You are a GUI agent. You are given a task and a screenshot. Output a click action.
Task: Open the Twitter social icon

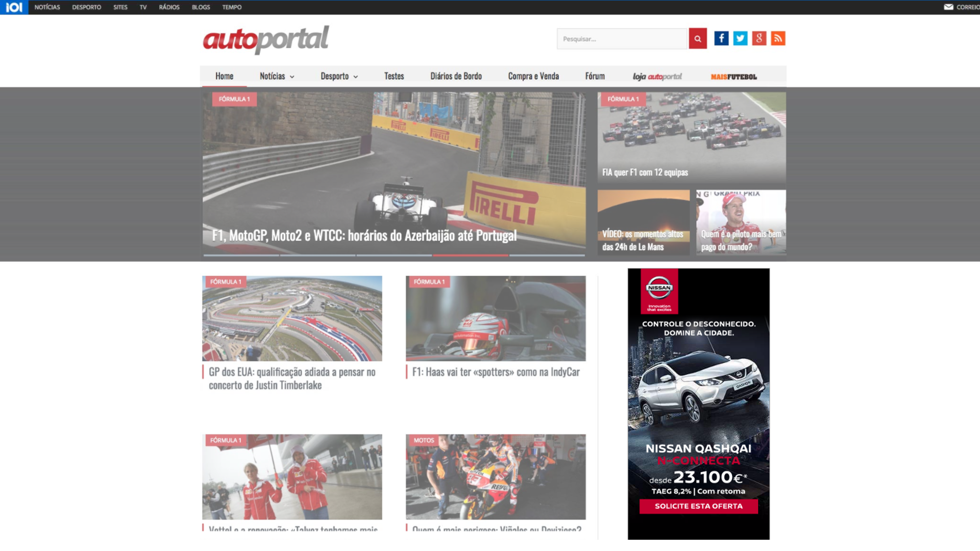(740, 38)
